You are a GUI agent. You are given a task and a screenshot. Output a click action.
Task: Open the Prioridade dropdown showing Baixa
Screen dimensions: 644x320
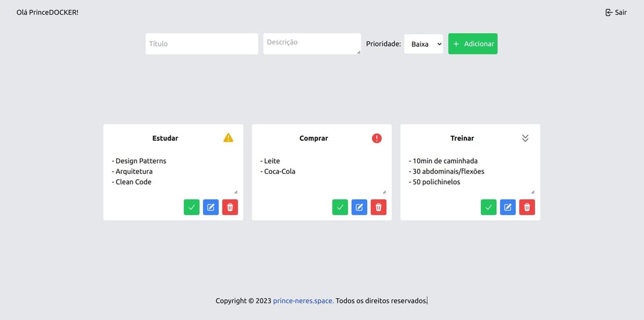pyautogui.click(x=423, y=44)
